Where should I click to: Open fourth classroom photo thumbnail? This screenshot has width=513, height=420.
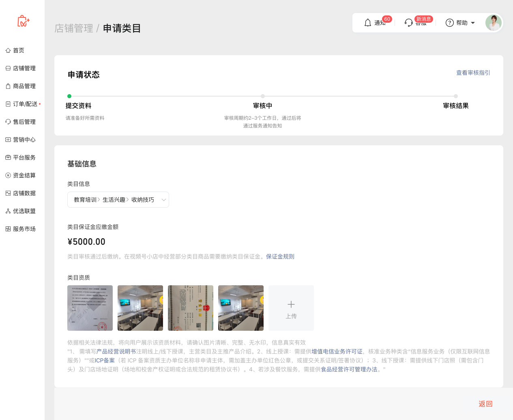click(x=241, y=308)
